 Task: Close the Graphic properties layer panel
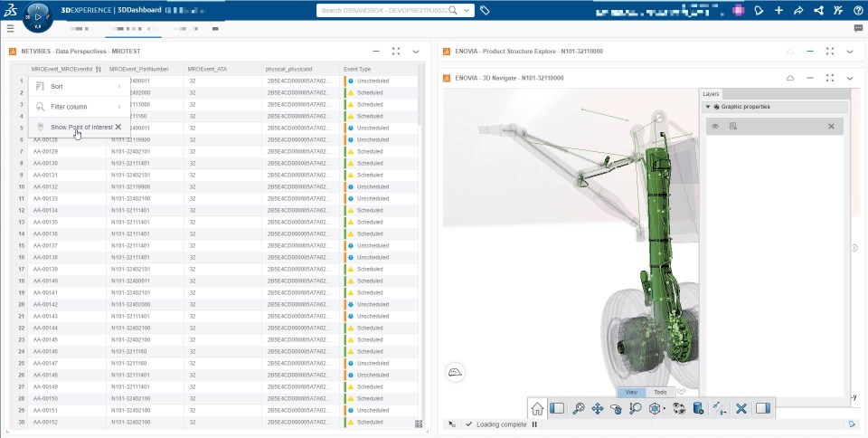click(831, 127)
